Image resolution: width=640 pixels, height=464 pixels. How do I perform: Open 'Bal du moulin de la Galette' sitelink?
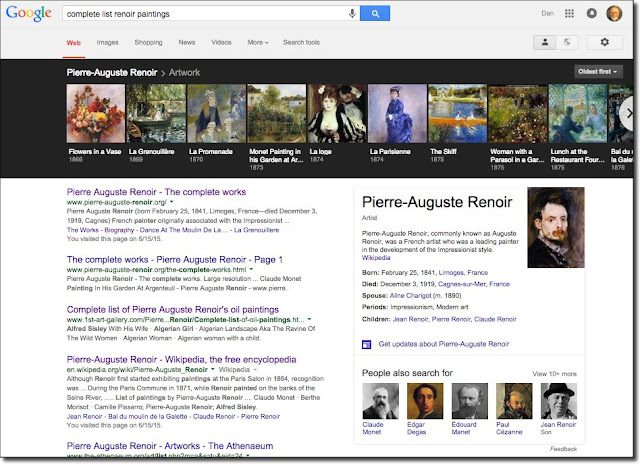pyautogui.click(x=148, y=417)
